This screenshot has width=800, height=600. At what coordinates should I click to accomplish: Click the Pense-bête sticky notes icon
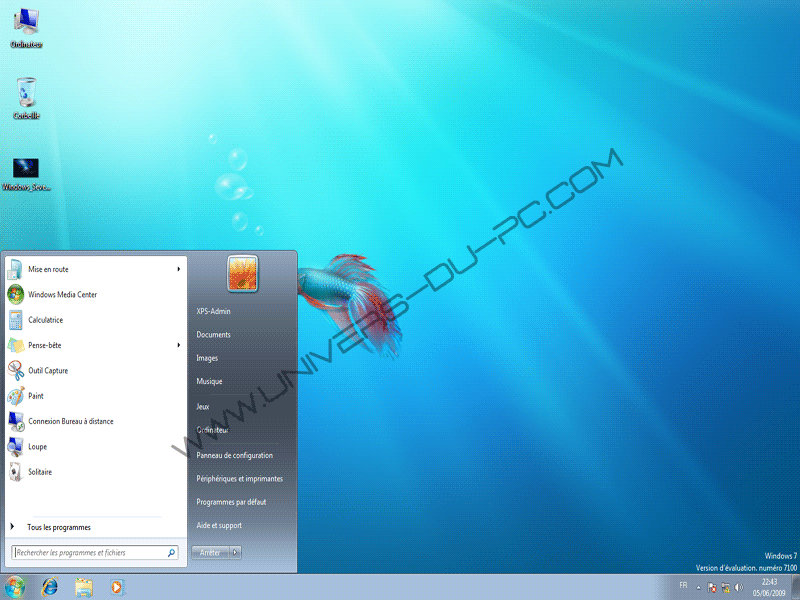15,345
